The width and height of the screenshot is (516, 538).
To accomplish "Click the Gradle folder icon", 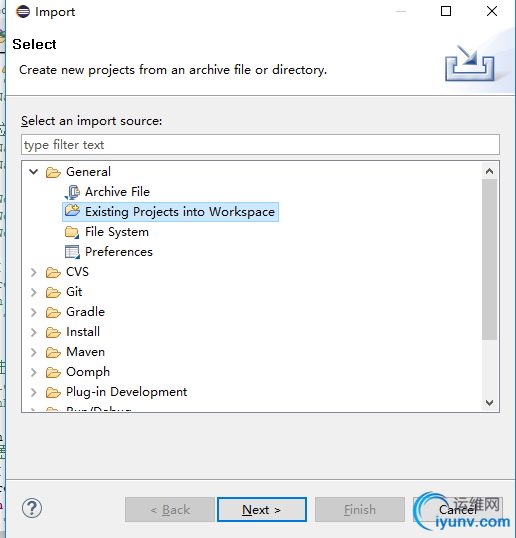I will click(x=53, y=312).
